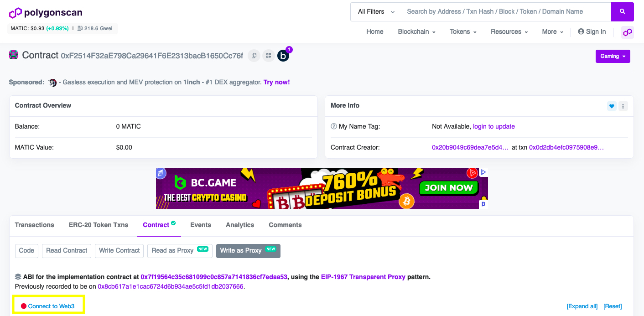Open the Write Contract section

coord(119,251)
